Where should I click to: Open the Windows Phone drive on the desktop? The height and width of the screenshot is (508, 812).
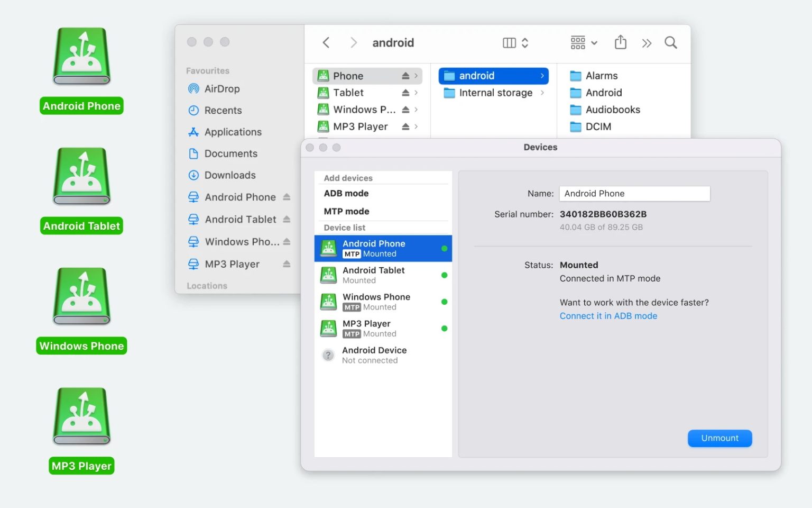tap(80, 296)
